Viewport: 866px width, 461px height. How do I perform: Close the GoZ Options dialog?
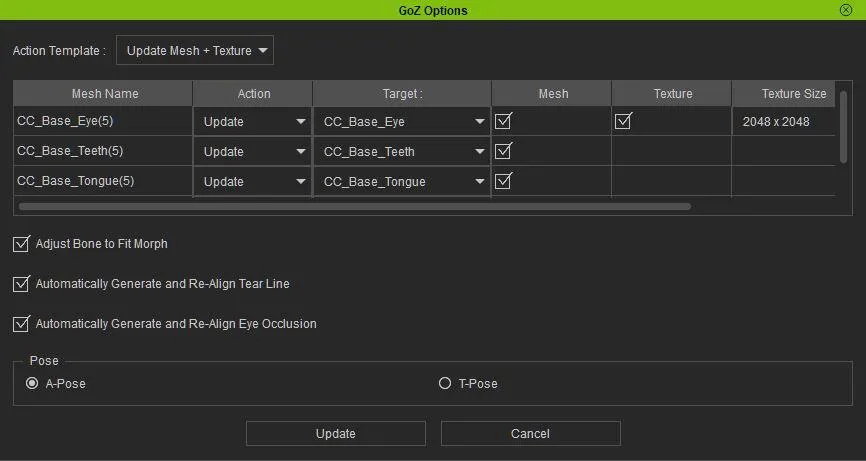pos(846,10)
